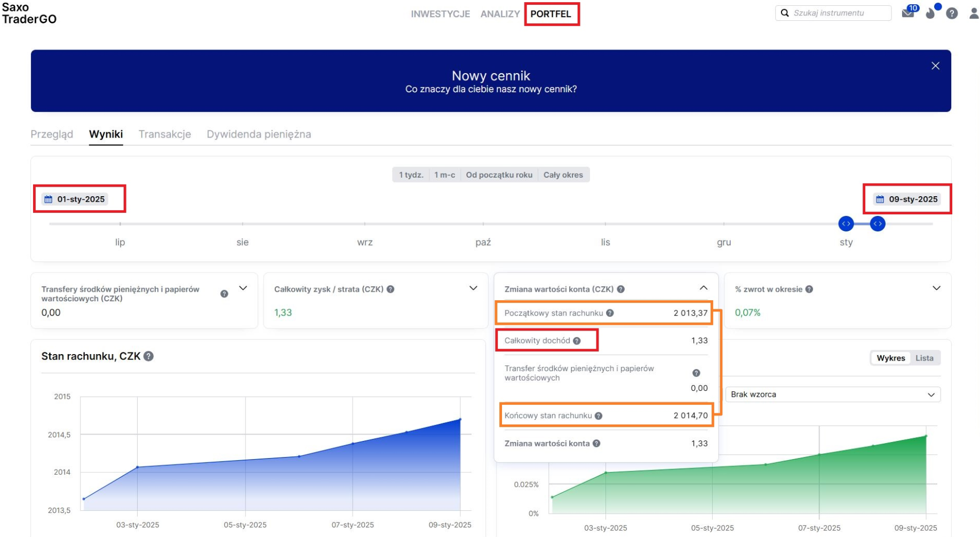This screenshot has height=537, width=980.
Task: Select Od początku roku period
Action: click(x=499, y=175)
